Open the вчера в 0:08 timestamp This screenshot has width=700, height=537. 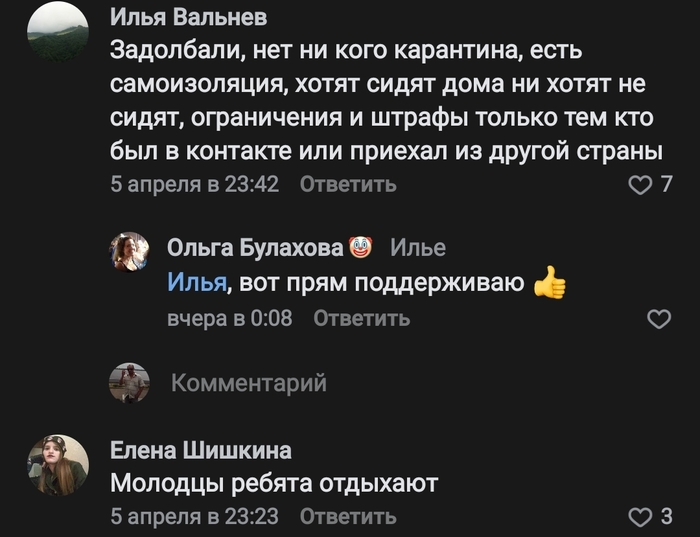tap(229, 319)
